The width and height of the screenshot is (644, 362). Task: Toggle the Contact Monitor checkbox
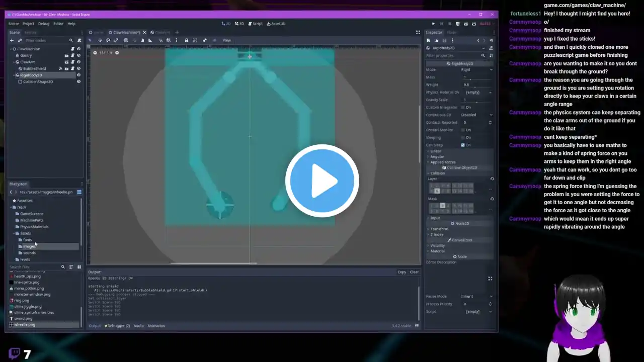pyautogui.click(x=463, y=130)
